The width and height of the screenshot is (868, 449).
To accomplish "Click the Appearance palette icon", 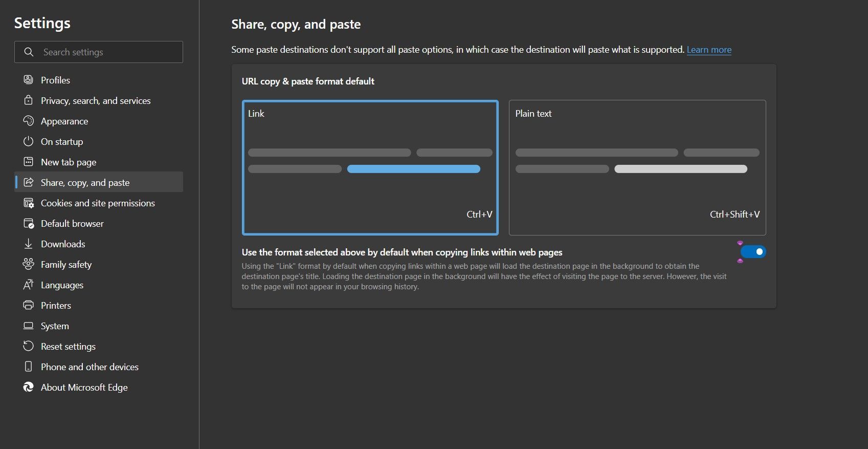I will point(28,121).
